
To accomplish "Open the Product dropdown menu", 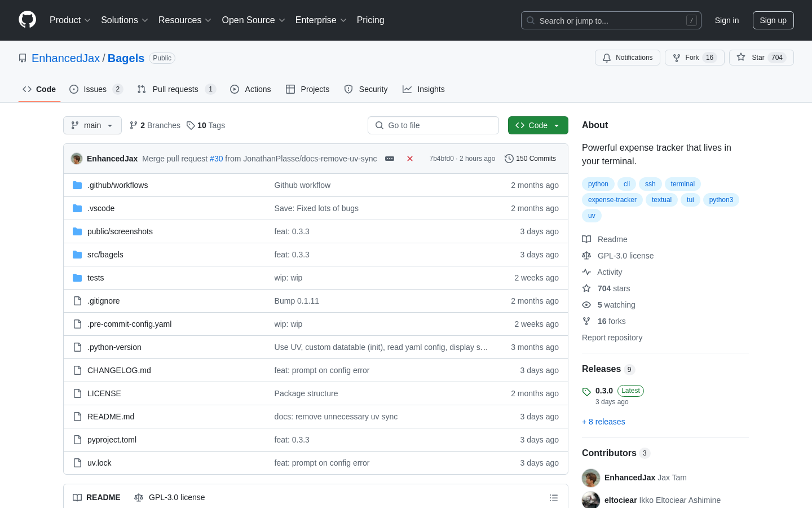I will click(70, 20).
